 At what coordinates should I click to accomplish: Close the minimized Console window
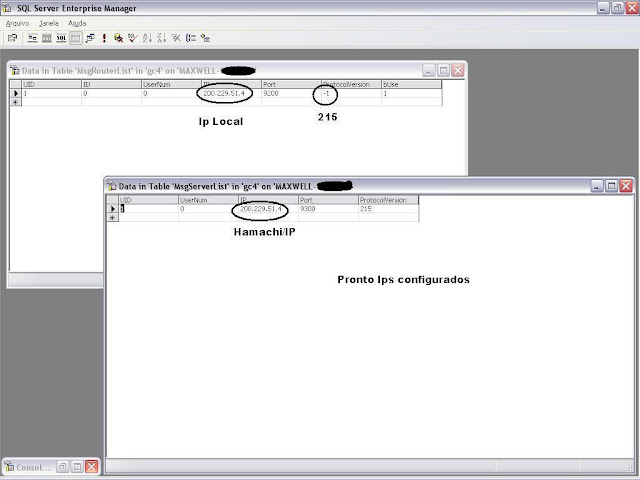[x=92, y=466]
